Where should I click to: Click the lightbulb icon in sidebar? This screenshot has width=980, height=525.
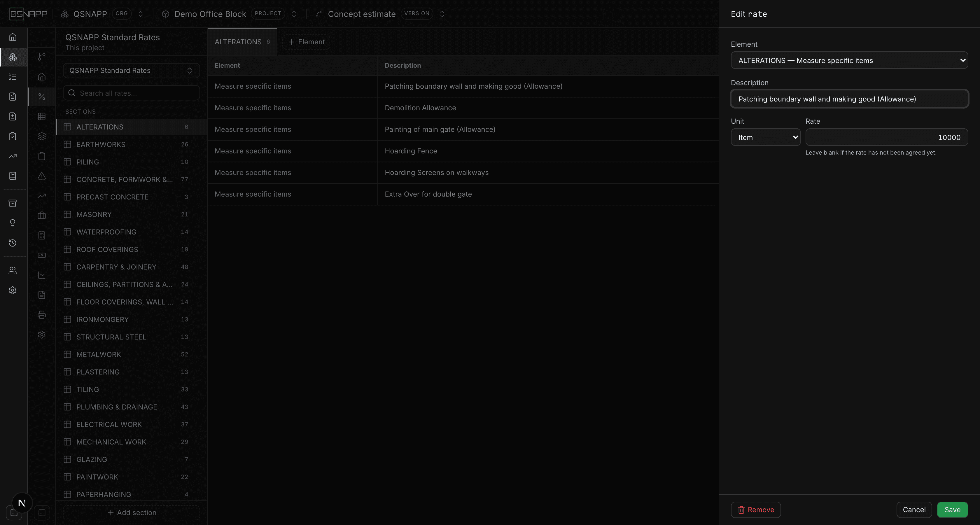coord(13,223)
